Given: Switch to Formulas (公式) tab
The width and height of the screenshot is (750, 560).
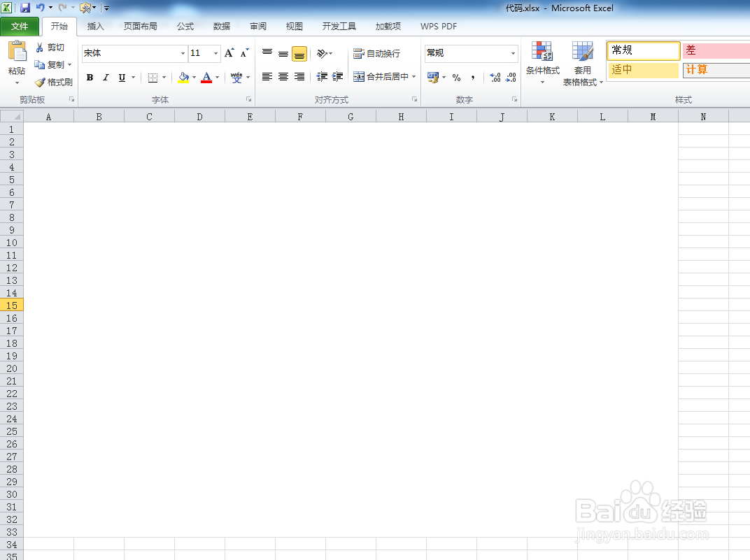Looking at the screenshot, I should 185,27.
